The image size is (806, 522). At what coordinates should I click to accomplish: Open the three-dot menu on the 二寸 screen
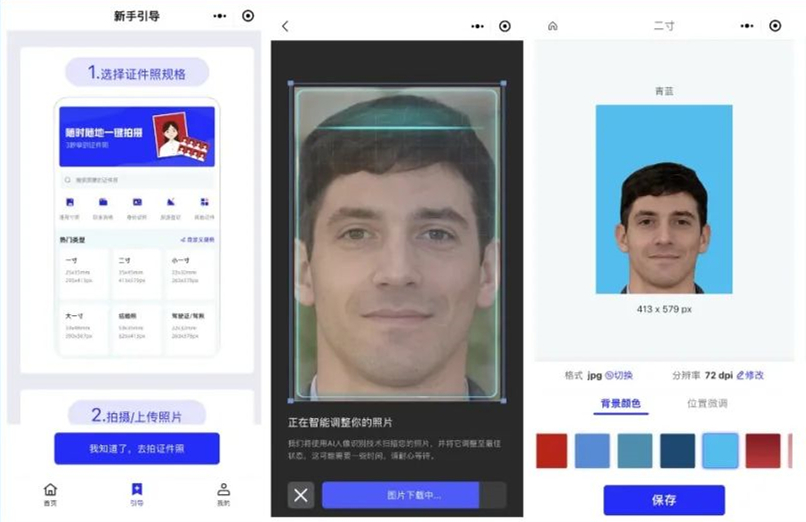[x=747, y=26]
